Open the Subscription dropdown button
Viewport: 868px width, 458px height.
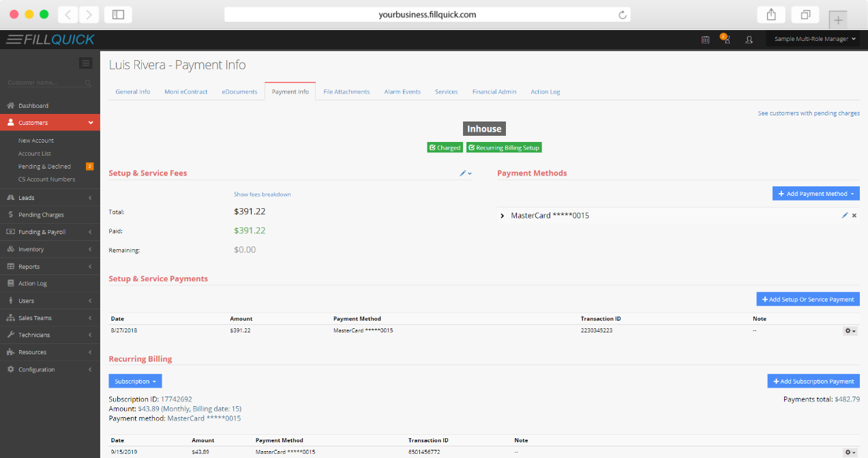(135, 381)
